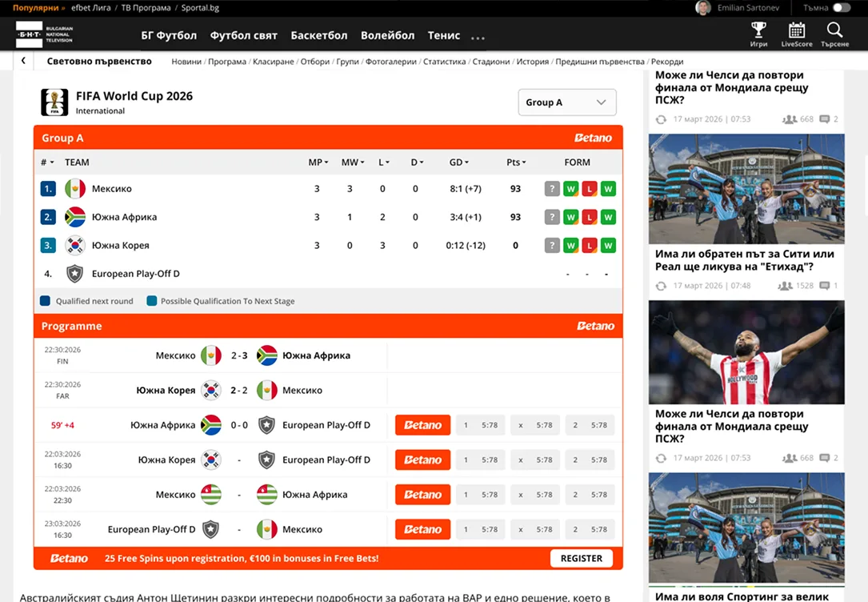Sort standings by L column
The height and width of the screenshot is (602, 868).
384,163
